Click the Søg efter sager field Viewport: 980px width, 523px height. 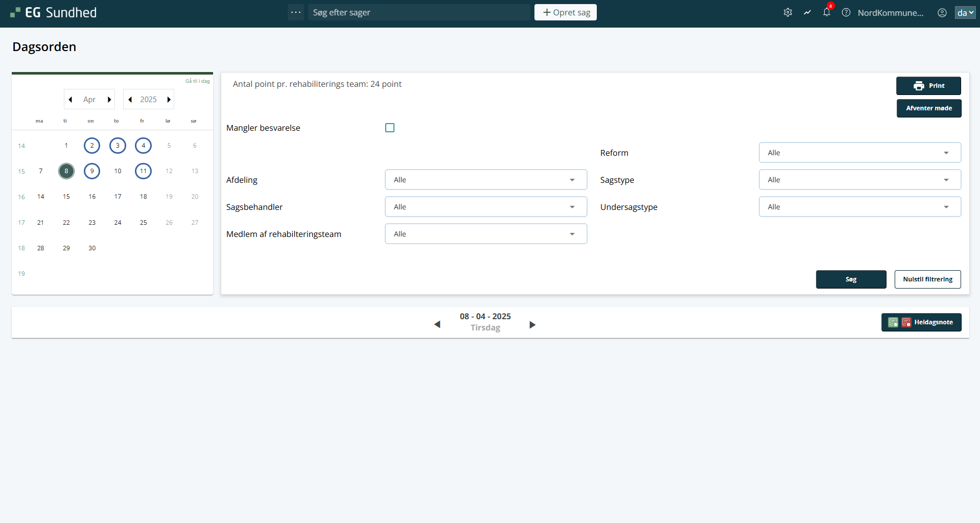tap(419, 12)
